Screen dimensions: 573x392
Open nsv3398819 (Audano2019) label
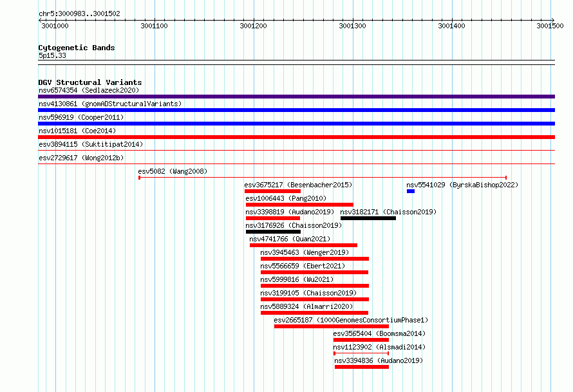tap(290, 212)
